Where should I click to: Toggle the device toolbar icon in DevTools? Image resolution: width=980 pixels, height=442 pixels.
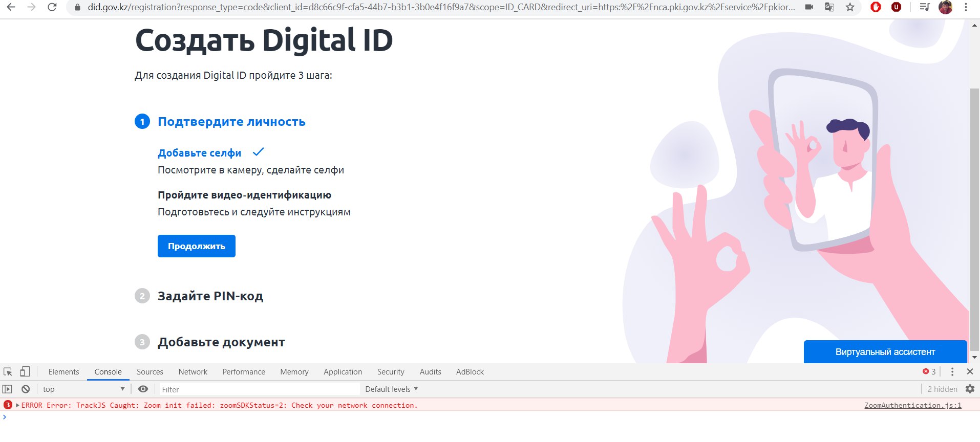point(25,372)
